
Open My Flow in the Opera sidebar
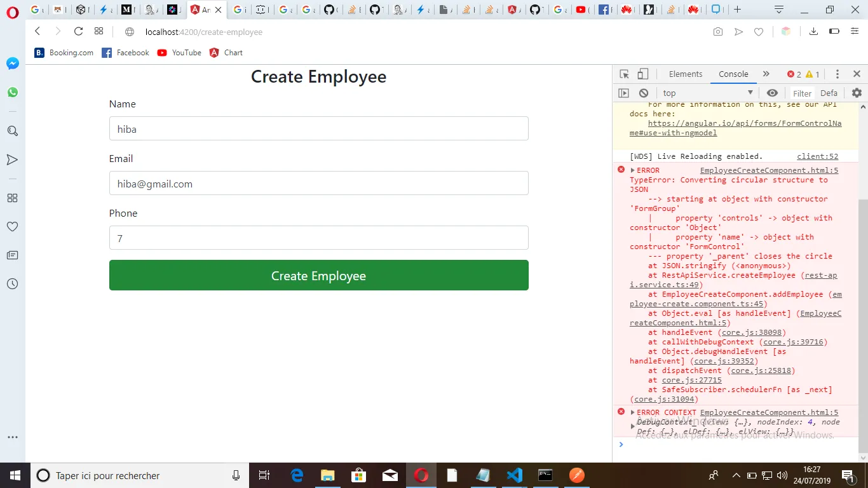coord(12,159)
